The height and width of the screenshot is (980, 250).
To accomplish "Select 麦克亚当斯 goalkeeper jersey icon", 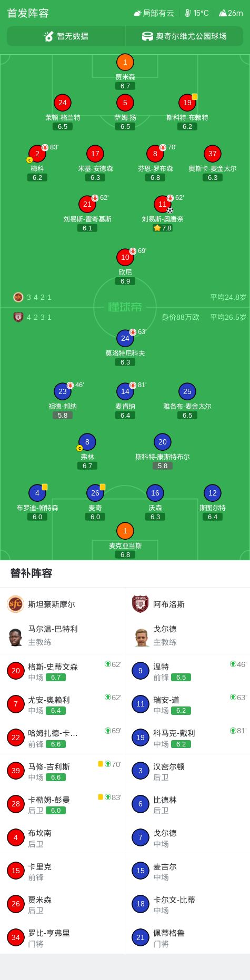I will [125, 531].
